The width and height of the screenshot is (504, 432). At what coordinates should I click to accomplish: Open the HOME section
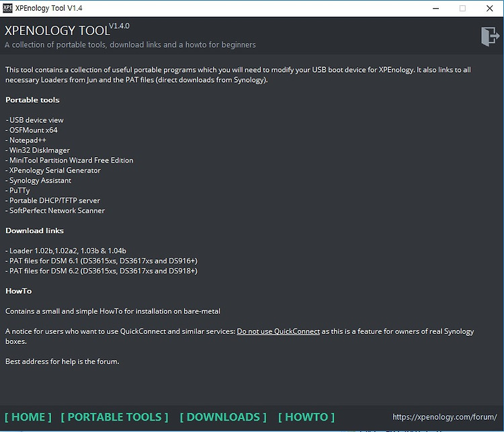[x=28, y=417]
